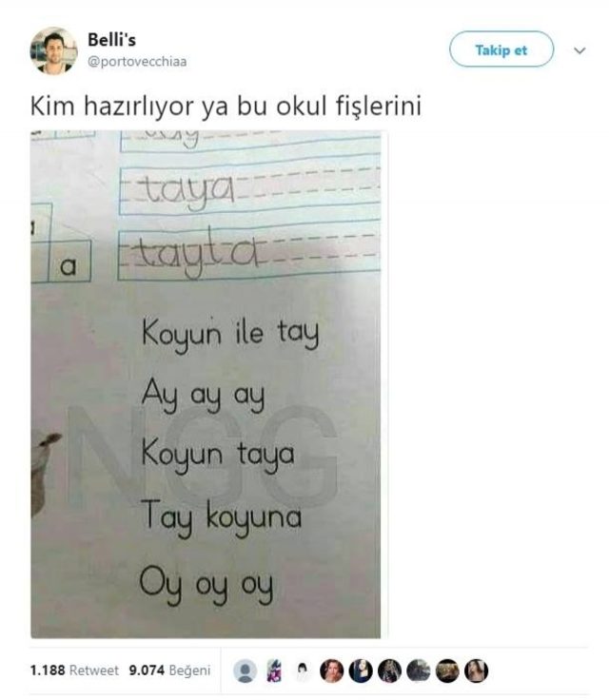Open the red-haired woman liker avatar
The height and width of the screenshot is (700, 609).
coord(331,671)
